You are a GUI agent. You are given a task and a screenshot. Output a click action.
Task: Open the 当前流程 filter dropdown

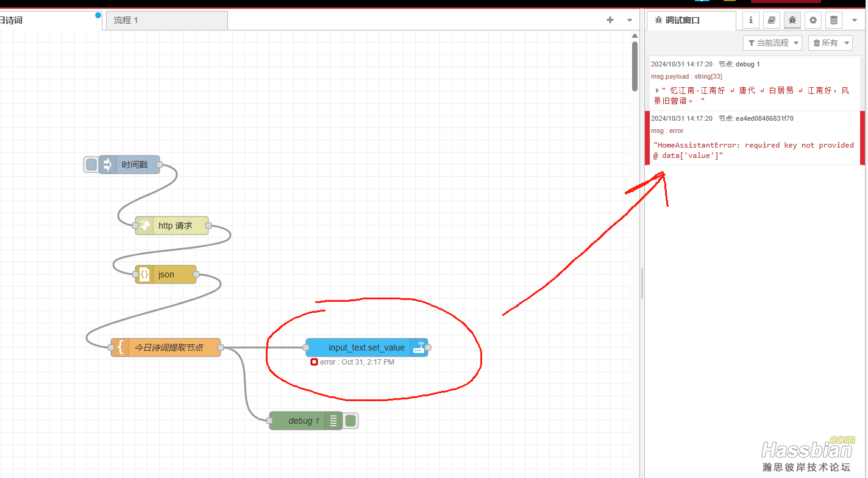772,43
